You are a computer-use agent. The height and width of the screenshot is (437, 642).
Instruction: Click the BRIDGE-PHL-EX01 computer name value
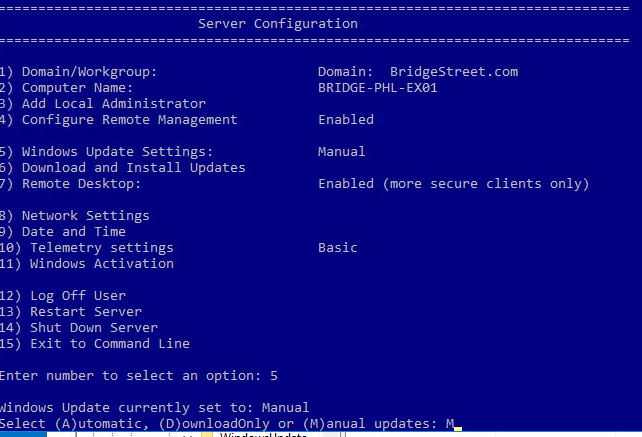click(378, 88)
